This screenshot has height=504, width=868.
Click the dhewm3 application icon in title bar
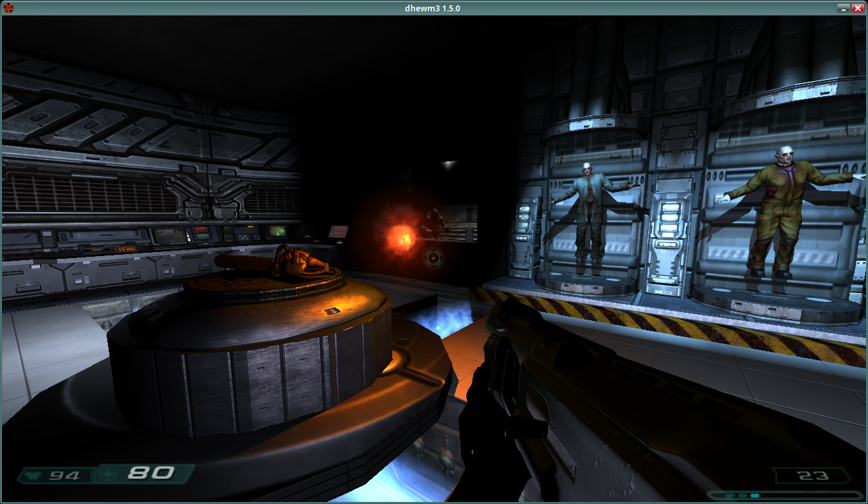point(9,8)
